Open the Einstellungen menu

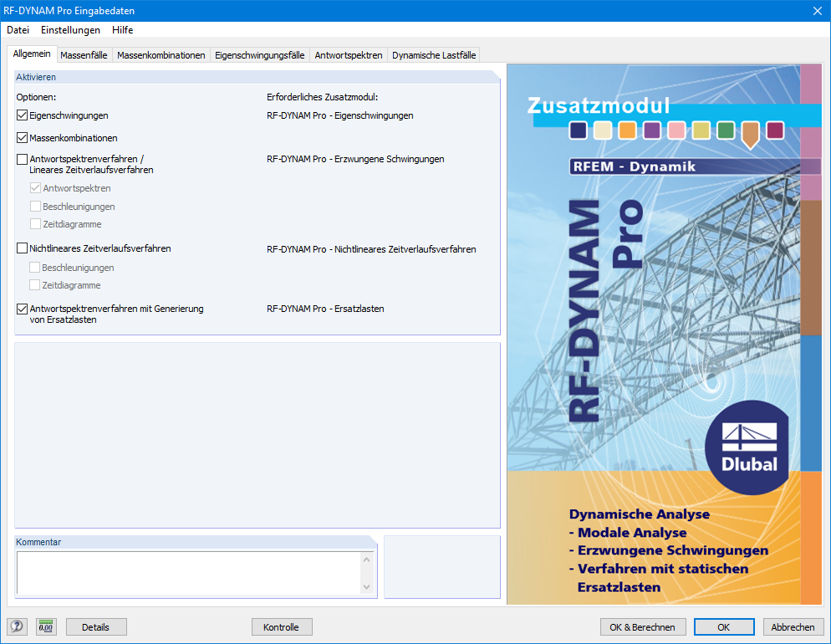70,30
